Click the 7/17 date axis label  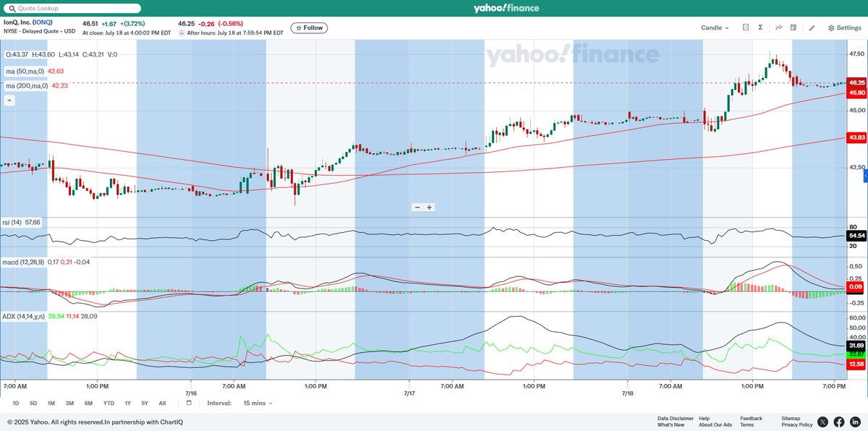(409, 393)
